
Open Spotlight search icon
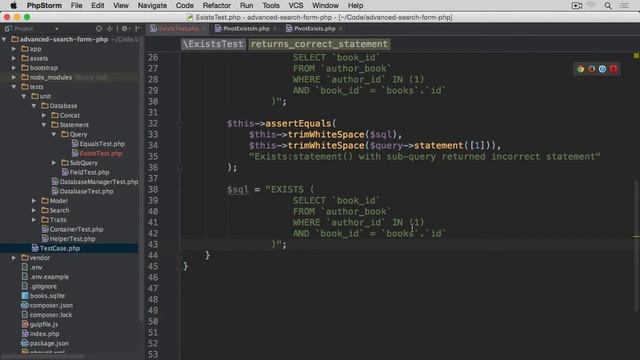point(608,5)
